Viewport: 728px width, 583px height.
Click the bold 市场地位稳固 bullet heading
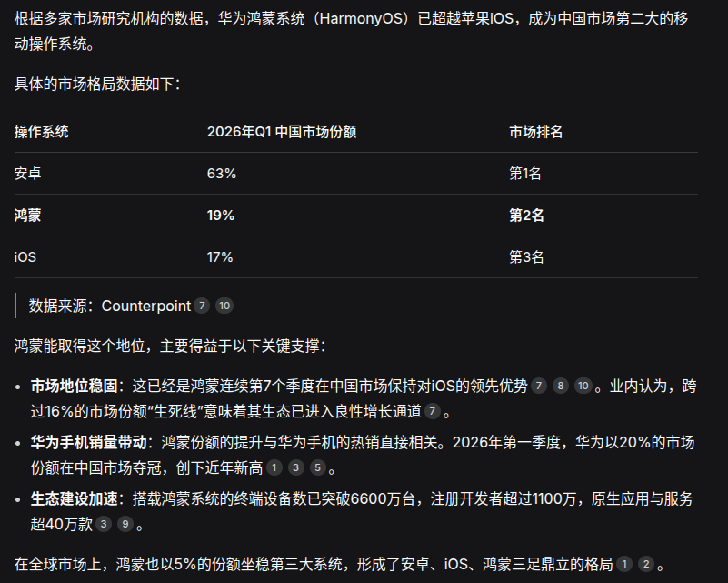tap(75, 386)
